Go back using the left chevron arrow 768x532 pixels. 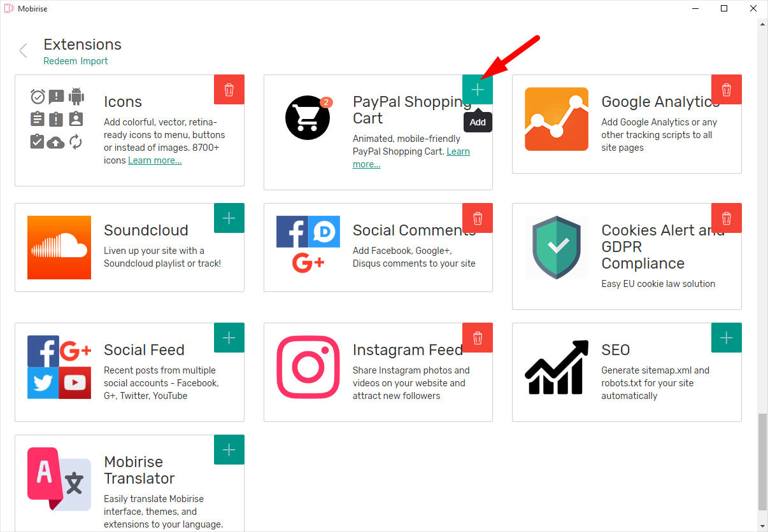tap(22, 50)
